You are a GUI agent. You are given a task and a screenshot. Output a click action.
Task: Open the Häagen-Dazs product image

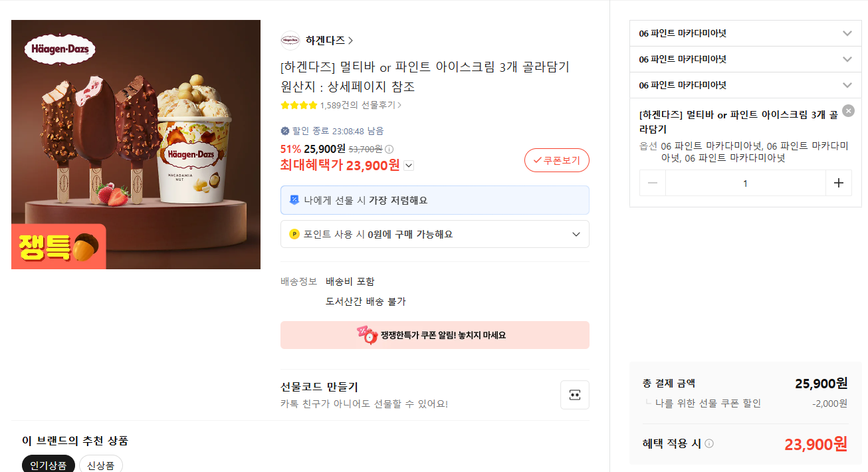click(x=136, y=144)
